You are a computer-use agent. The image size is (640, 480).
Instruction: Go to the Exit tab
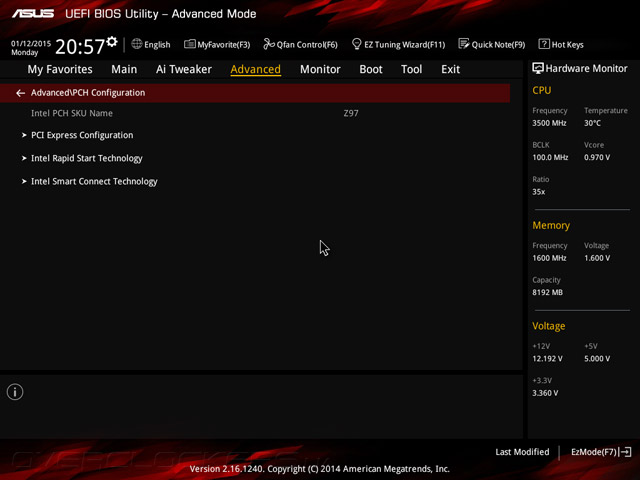tap(450, 69)
